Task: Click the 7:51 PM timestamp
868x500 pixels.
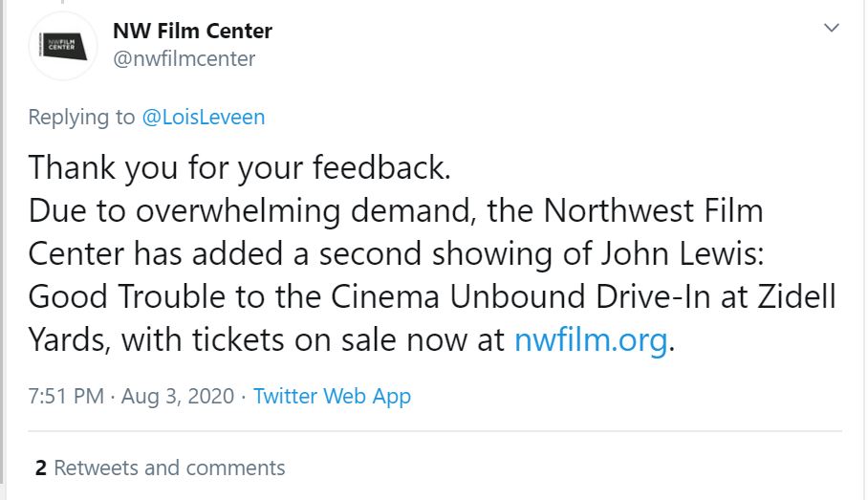Action: [x=65, y=396]
